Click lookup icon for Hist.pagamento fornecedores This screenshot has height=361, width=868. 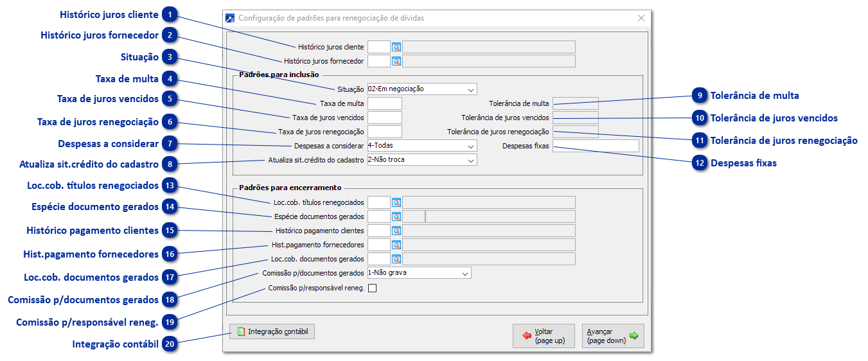pos(396,245)
